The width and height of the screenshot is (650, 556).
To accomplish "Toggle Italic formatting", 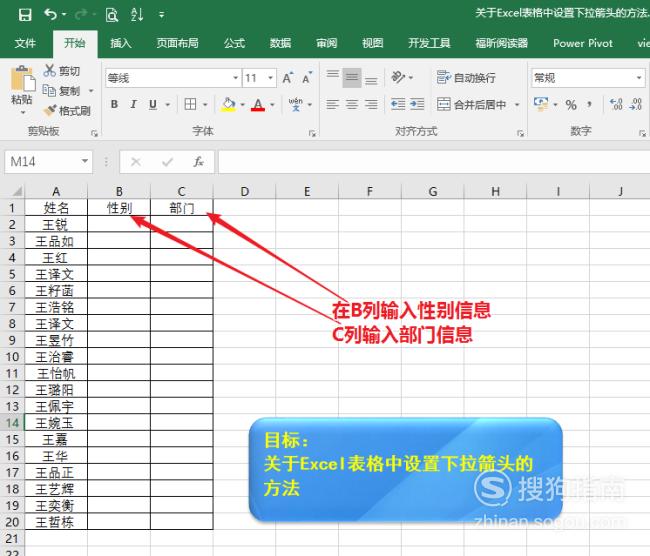I will (133, 104).
